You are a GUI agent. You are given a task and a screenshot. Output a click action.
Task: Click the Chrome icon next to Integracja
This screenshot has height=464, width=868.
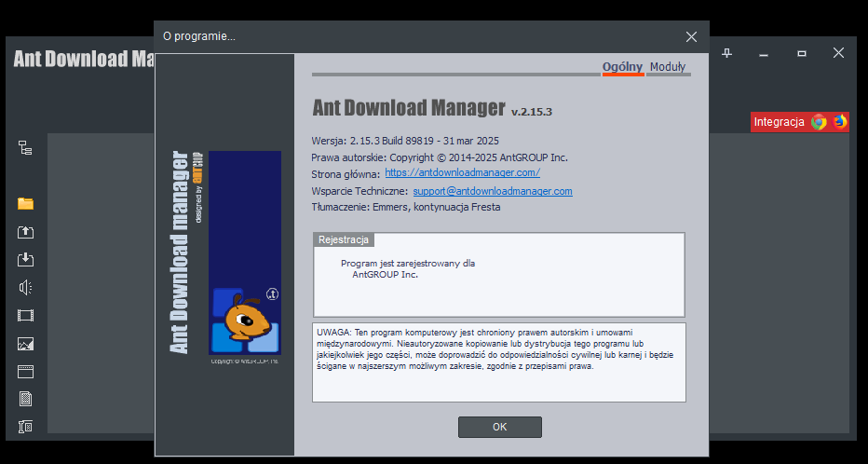819,122
